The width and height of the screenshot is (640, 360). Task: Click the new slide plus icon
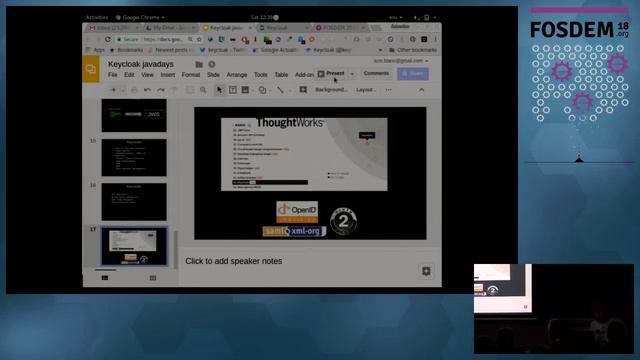coord(114,90)
